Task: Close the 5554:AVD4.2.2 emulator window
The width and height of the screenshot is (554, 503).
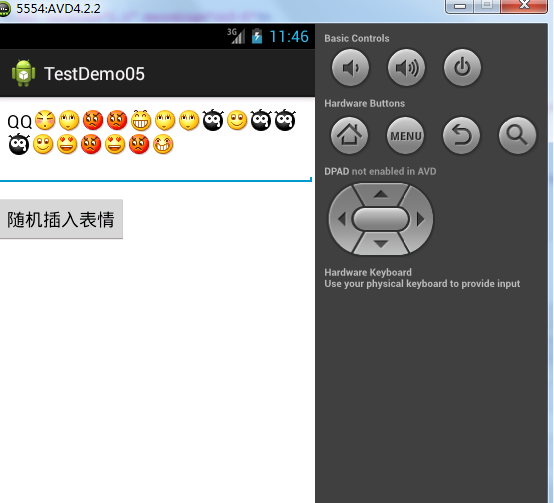Action: click(524, 6)
